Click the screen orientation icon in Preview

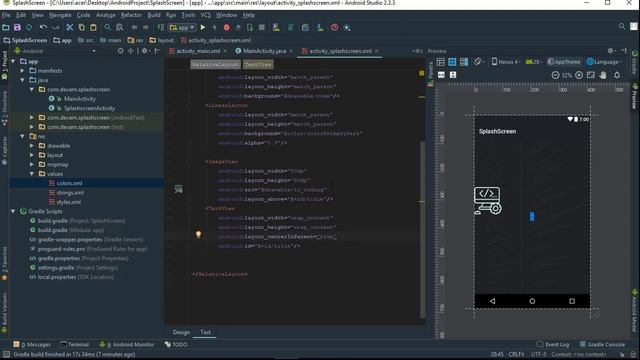pyautogui.click(x=478, y=62)
